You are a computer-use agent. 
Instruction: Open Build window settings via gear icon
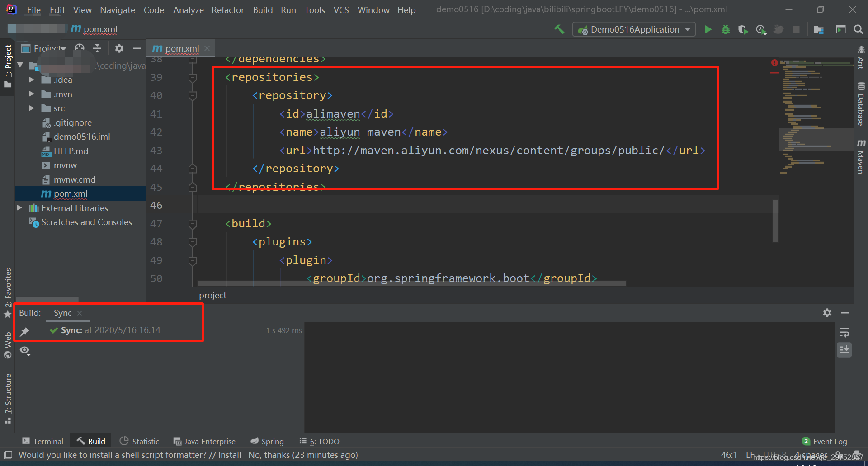(827, 312)
